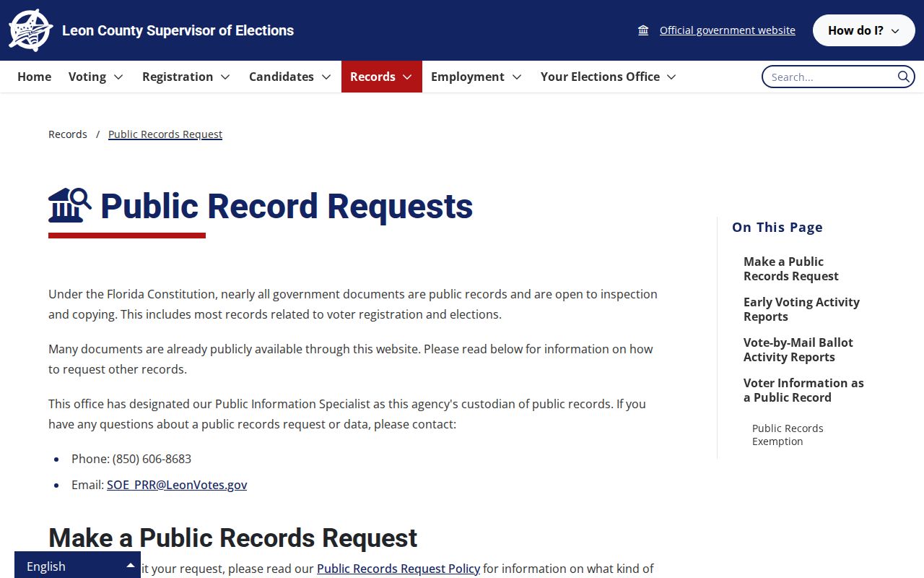Screen dimensions: 924x578
Task: Expand the Registration menu
Action: point(186,77)
